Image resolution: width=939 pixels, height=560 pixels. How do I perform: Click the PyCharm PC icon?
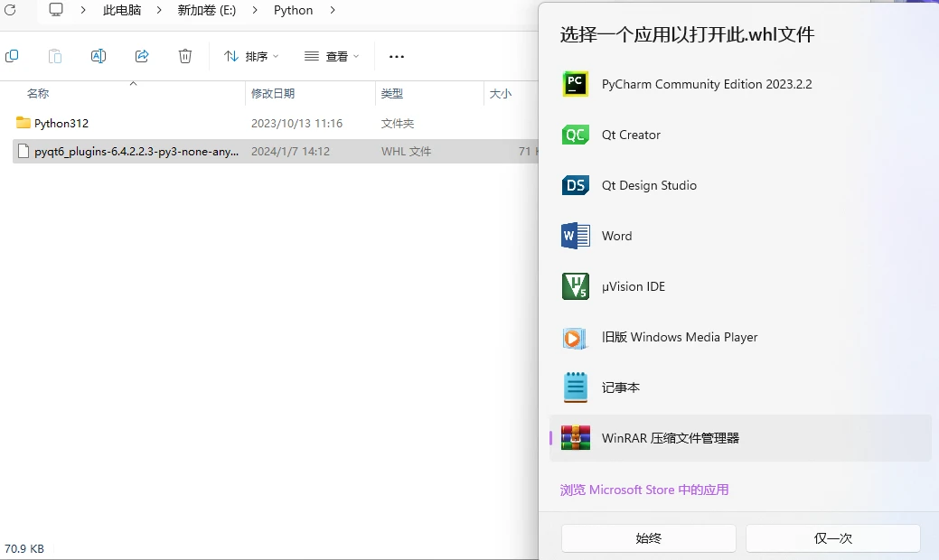[x=576, y=84]
